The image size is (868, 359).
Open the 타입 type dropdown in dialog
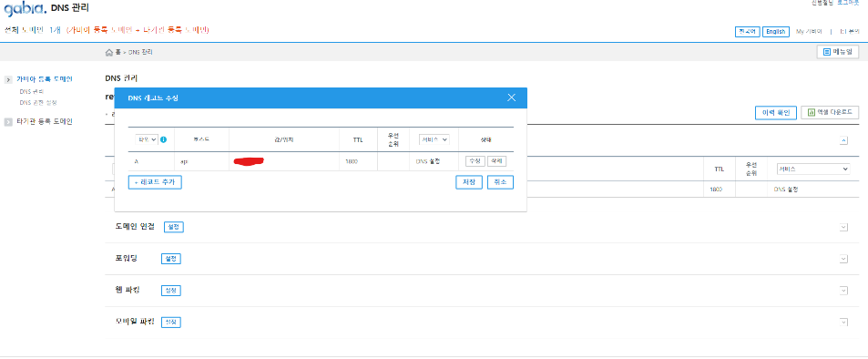147,139
